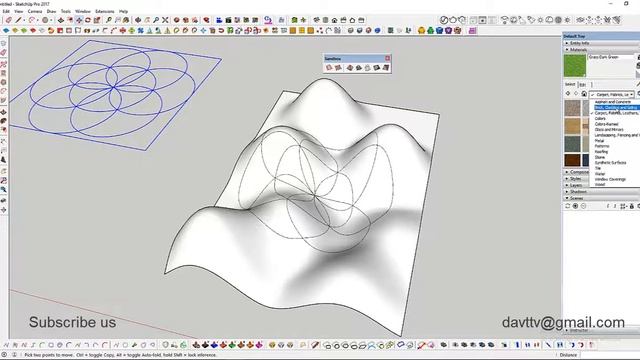The height and width of the screenshot is (360, 640).
Task: Open the Camera menu
Action: coord(35,11)
